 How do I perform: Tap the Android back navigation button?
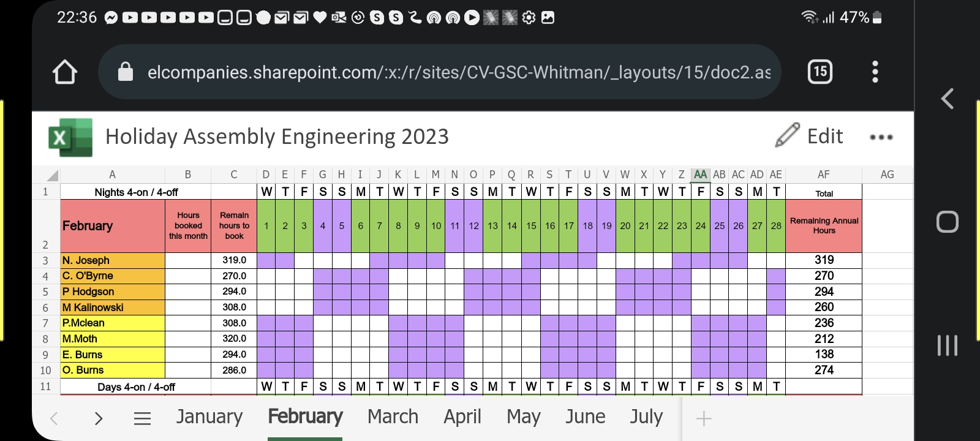pyautogui.click(x=947, y=99)
